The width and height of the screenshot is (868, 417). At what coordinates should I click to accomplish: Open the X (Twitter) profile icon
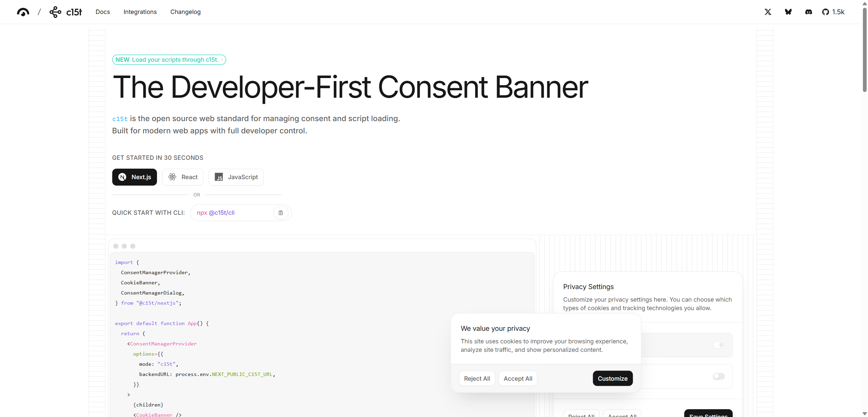[768, 12]
